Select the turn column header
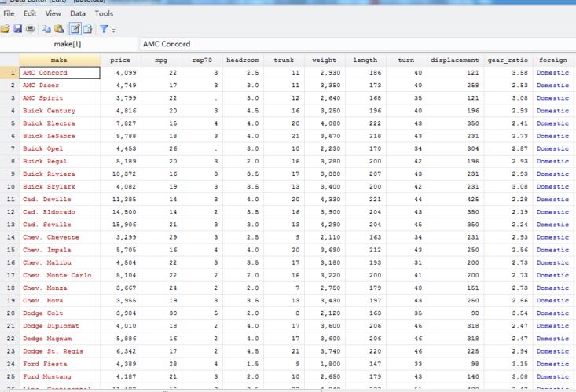 [x=406, y=60]
